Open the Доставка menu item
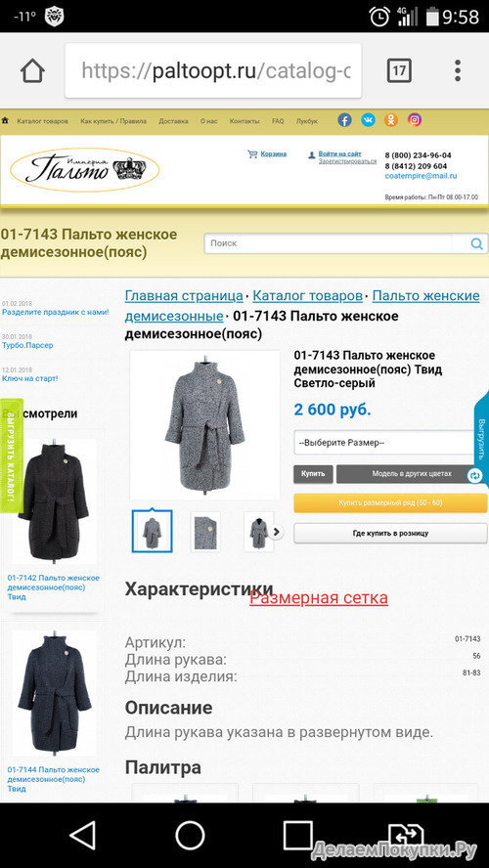 pyautogui.click(x=173, y=121)
